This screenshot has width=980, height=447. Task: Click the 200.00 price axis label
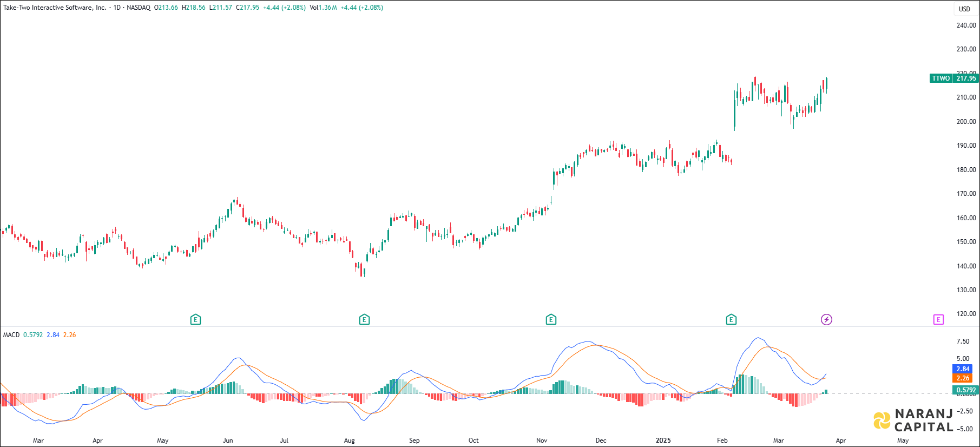click(966, 122)
